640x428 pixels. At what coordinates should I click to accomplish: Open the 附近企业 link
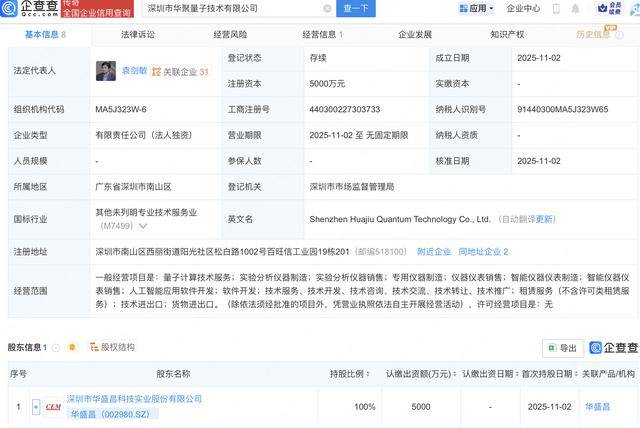[x=432, y=252]
